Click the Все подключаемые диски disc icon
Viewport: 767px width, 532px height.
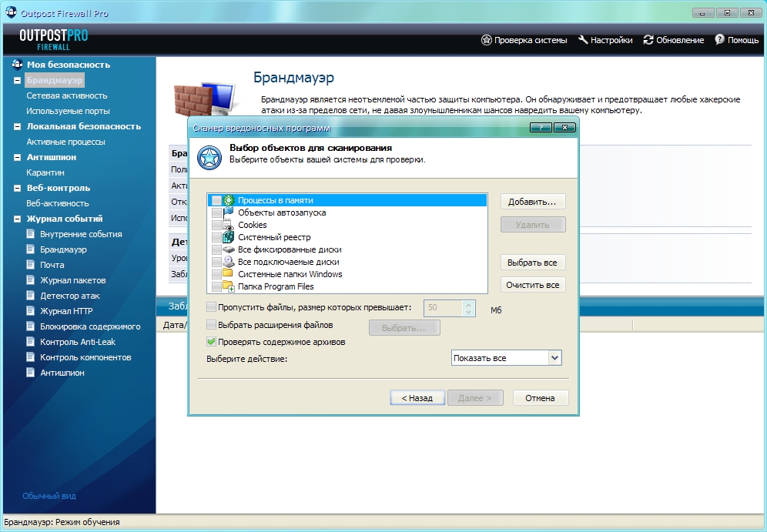pyautogui.click(x=229, y=262)
